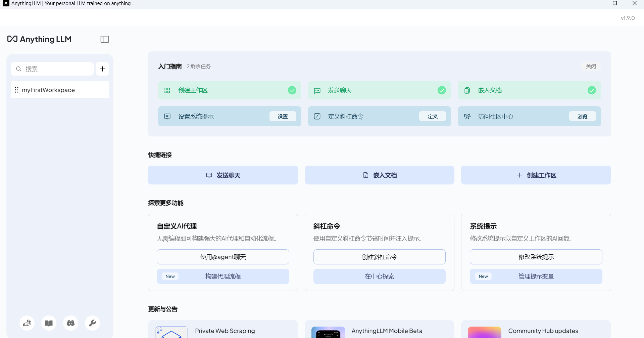Image resolution: width=644 pixels, height=338 pixels.
Task: Click the 2剩余任务 remaining tasks text
Action: tap(199, 67)
